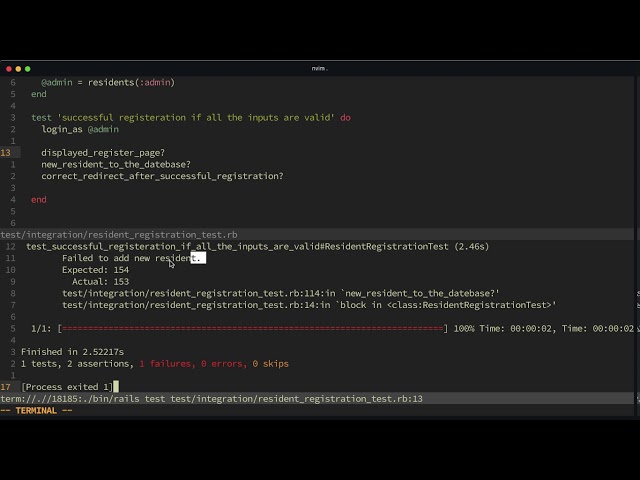Click stack trace line referencing rb:14
This screenshot has height=480, width=640.
pyautogui.click(x=309, y=305)
